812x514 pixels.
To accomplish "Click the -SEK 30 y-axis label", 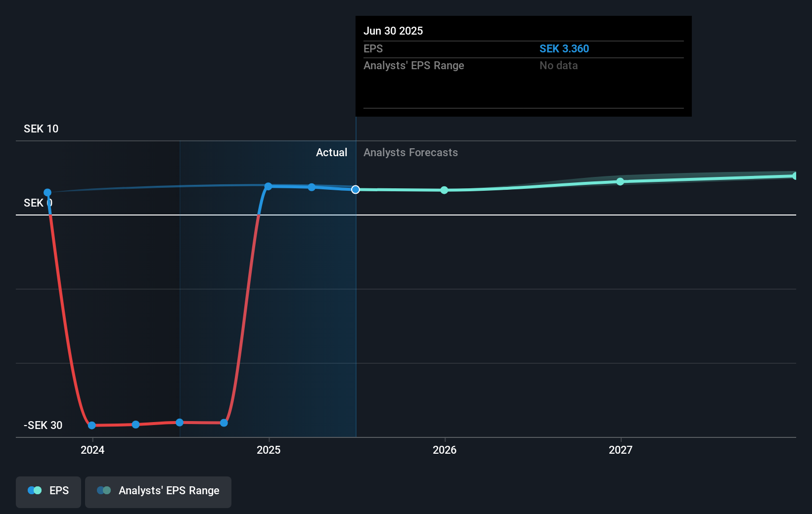I will (x=43, y=426).
